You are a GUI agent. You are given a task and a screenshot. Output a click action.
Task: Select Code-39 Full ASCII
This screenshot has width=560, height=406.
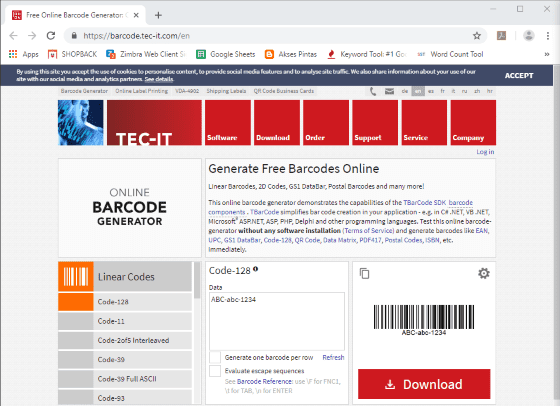point(125,379)
